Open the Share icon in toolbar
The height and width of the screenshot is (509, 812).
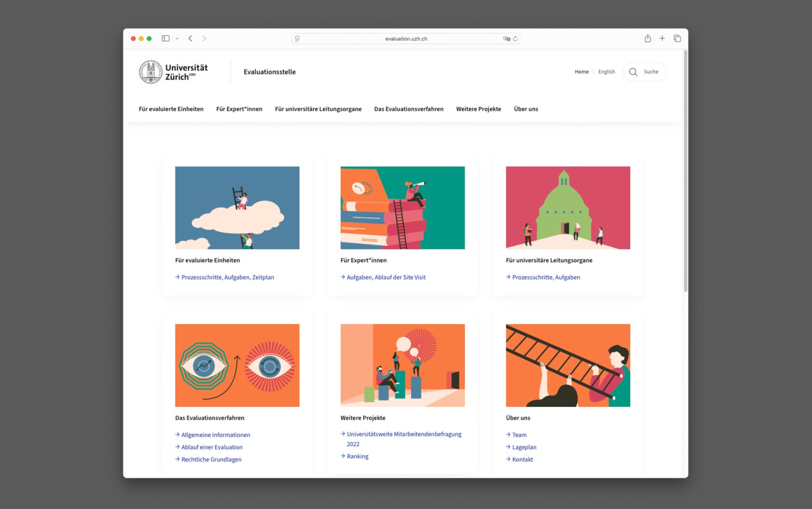pyautogui.click(x=647, y=38)
